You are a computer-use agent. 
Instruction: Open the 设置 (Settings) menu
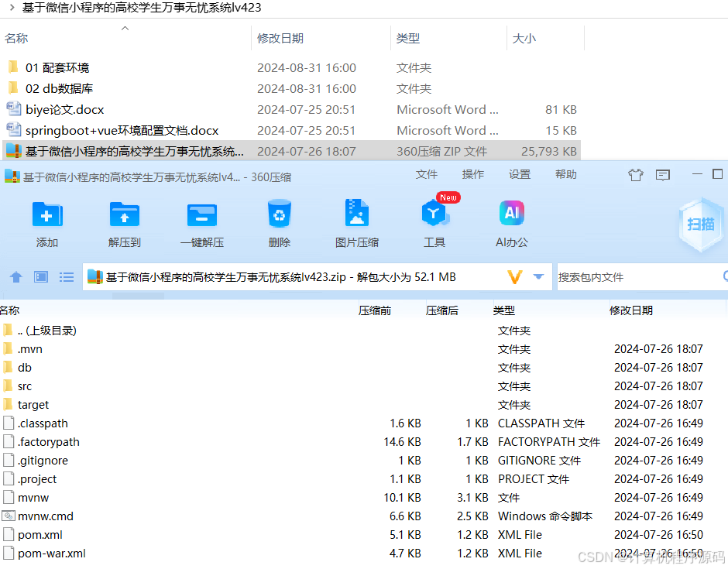point(520,174)
